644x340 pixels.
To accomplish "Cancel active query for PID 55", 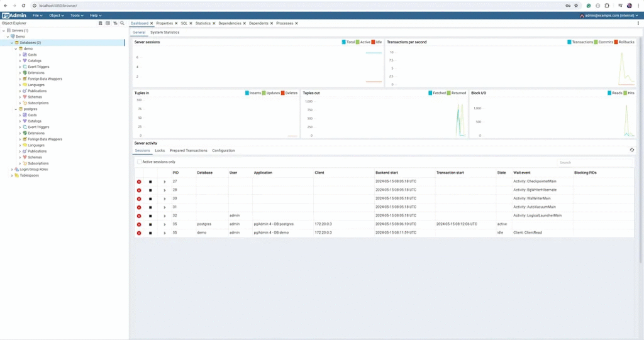I will click(x=150, y=233).
